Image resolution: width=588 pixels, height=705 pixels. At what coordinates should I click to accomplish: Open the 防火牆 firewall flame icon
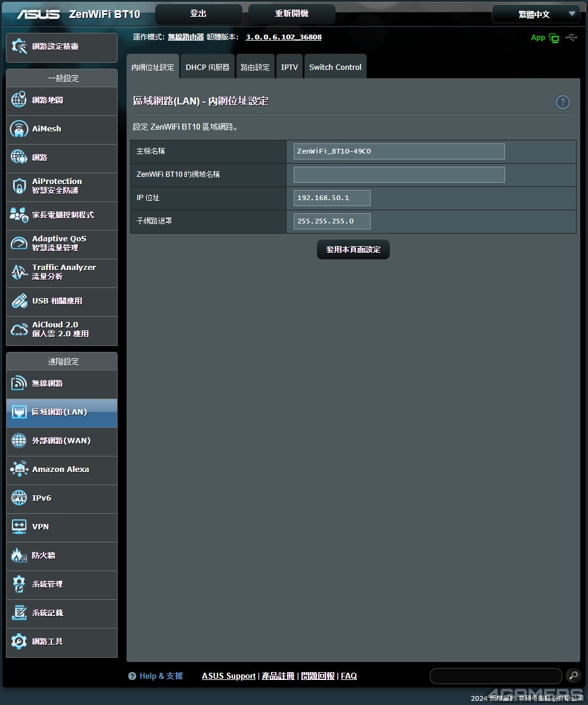click(x=19, y=555)
